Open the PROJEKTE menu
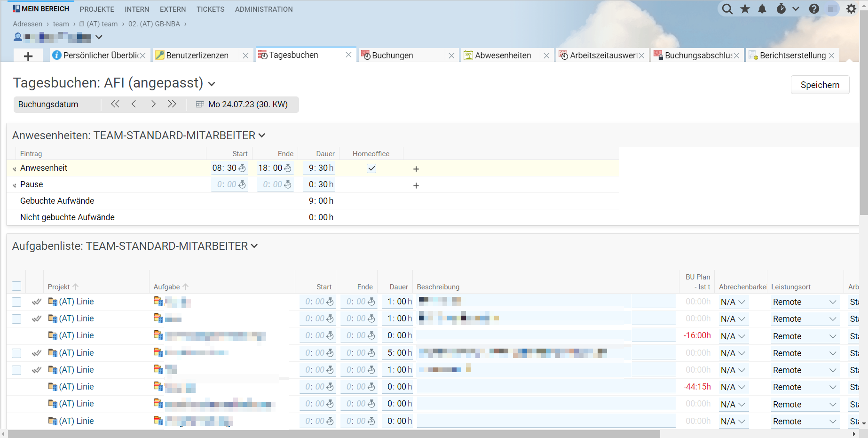This screenshot has height=438, width=868. (97, 9)
